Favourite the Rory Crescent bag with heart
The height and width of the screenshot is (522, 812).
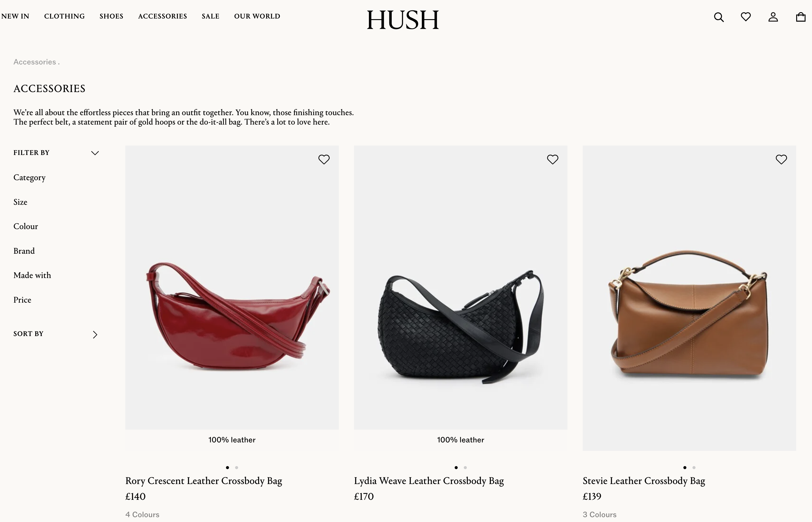(x=324, y=159)
